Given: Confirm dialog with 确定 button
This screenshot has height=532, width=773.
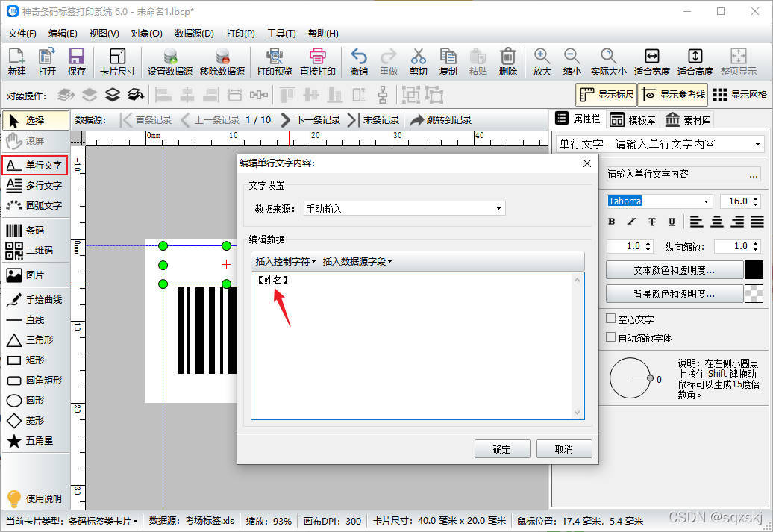Looking at the screenshot, I should click(502, 449).
